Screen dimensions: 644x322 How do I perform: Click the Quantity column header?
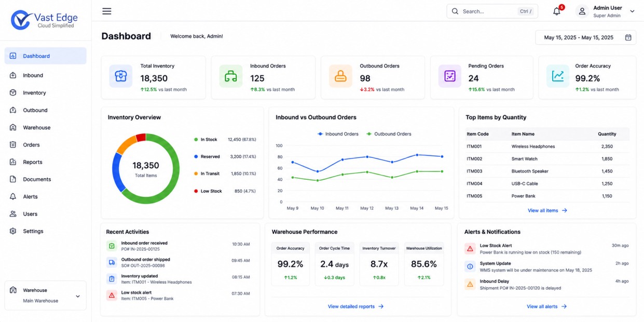[607, 134]
